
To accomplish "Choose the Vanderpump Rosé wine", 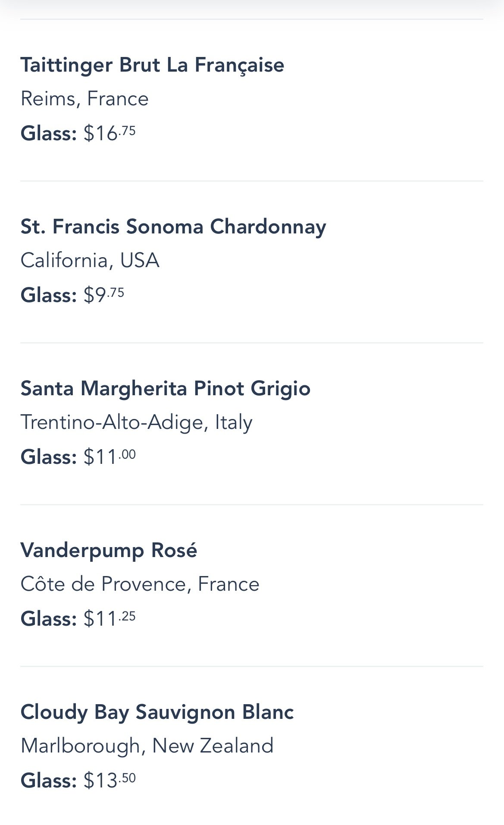I will point(109,550).
